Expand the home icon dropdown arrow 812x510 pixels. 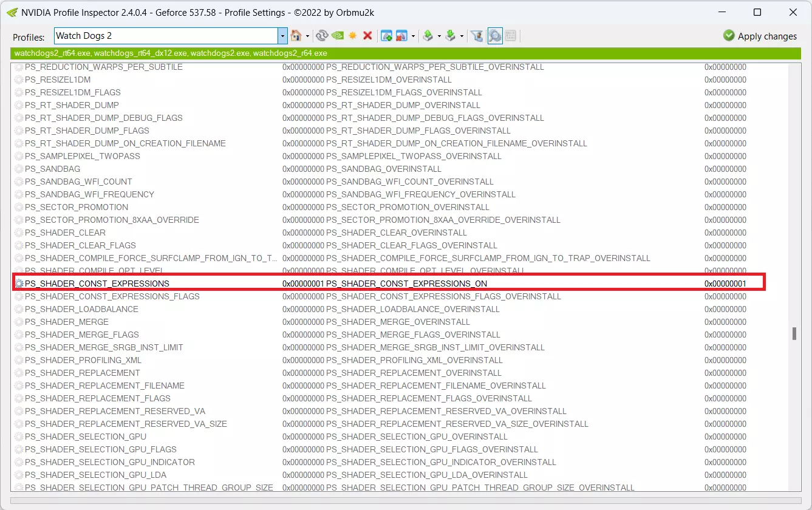coord(307,36)
